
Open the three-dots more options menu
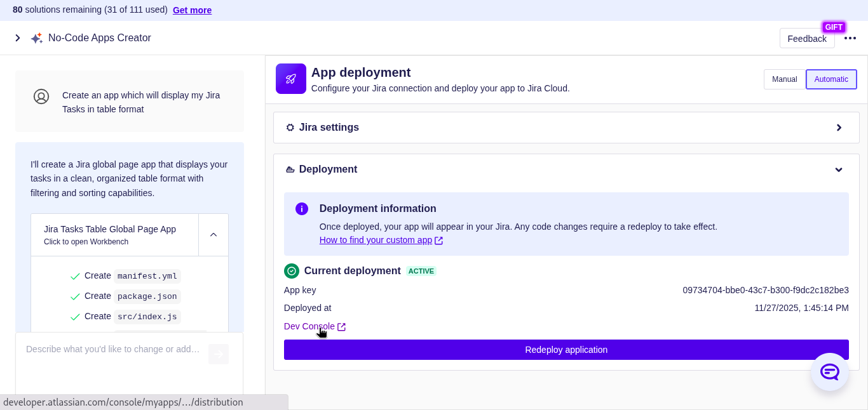[x=850, y=38]
